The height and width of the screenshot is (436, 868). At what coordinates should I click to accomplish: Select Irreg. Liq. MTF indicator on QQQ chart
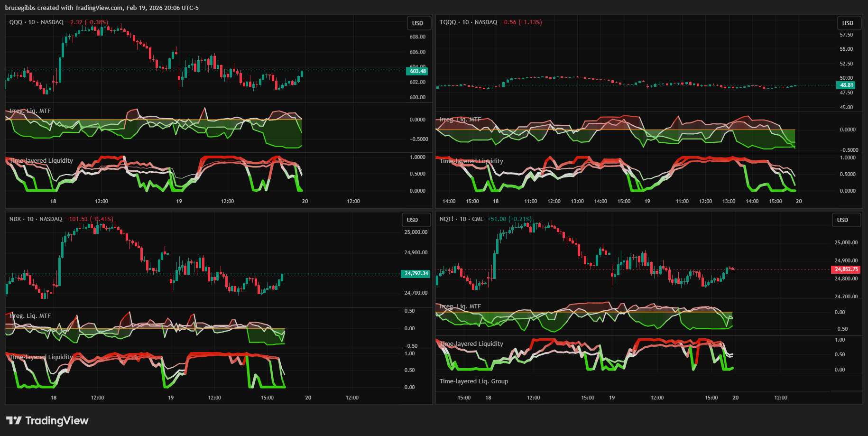[30, 111]
